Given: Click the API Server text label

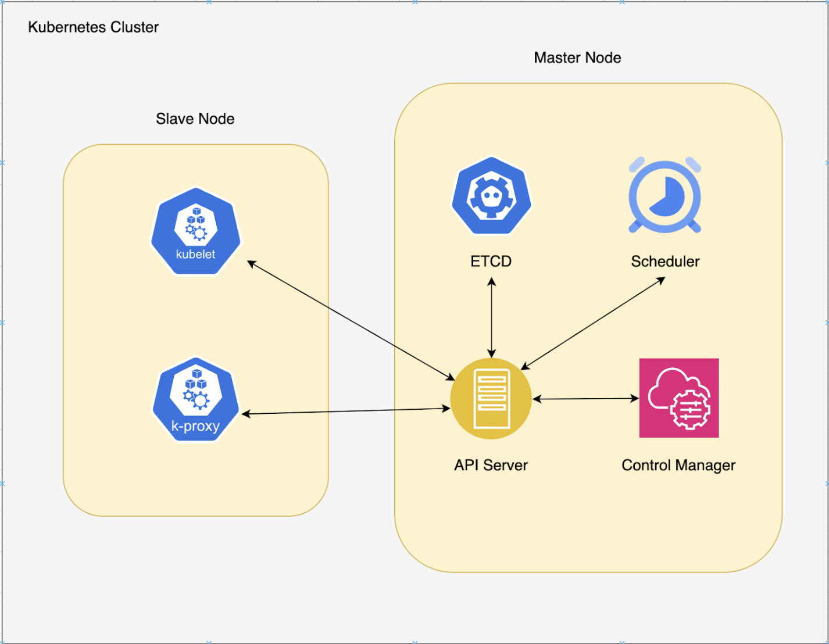Looking at the screenshot, I should click(x=491, y=465).
